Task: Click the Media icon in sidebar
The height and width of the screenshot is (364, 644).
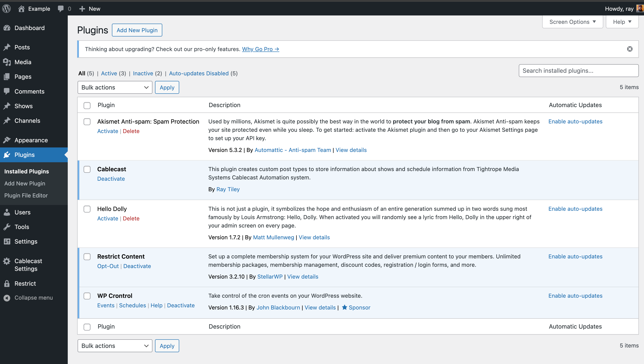Action: point(7,62)
